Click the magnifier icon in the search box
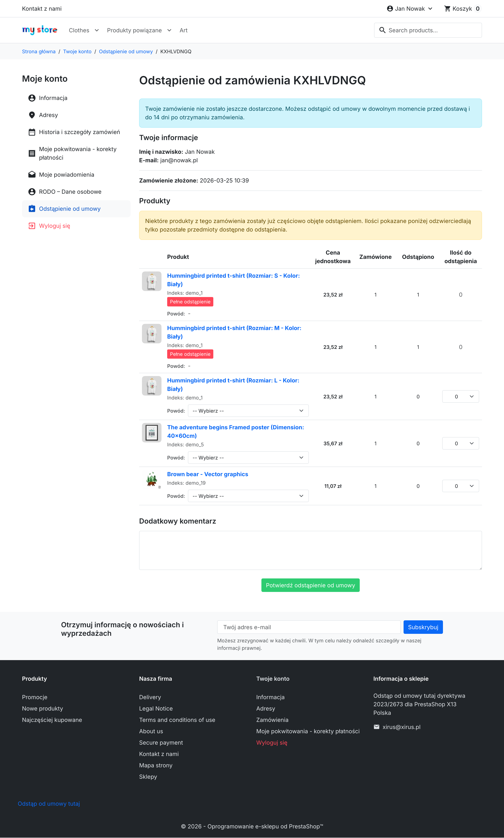 click(x=382, y=30)
